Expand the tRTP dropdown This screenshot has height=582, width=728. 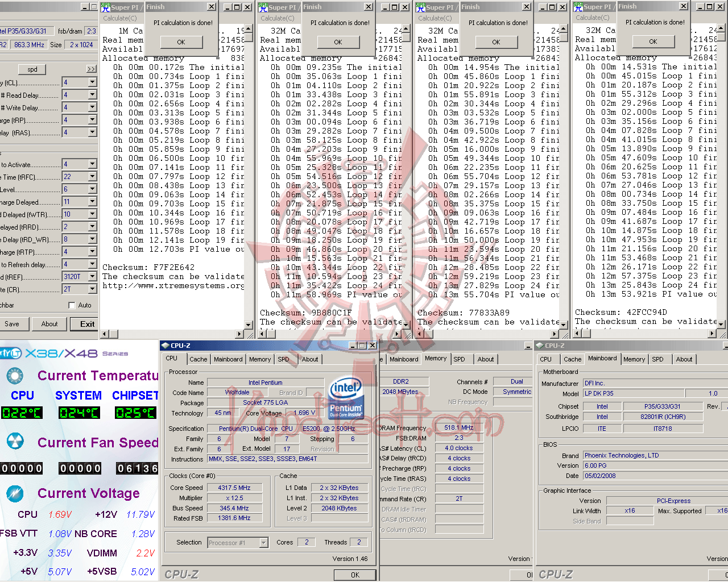pyautogui.click(x=92, y=252)
